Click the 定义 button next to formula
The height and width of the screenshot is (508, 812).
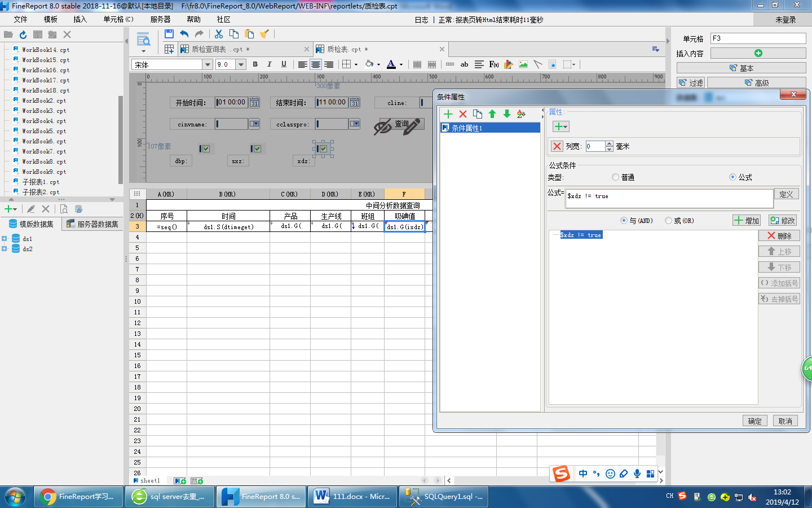coord(786,194)
